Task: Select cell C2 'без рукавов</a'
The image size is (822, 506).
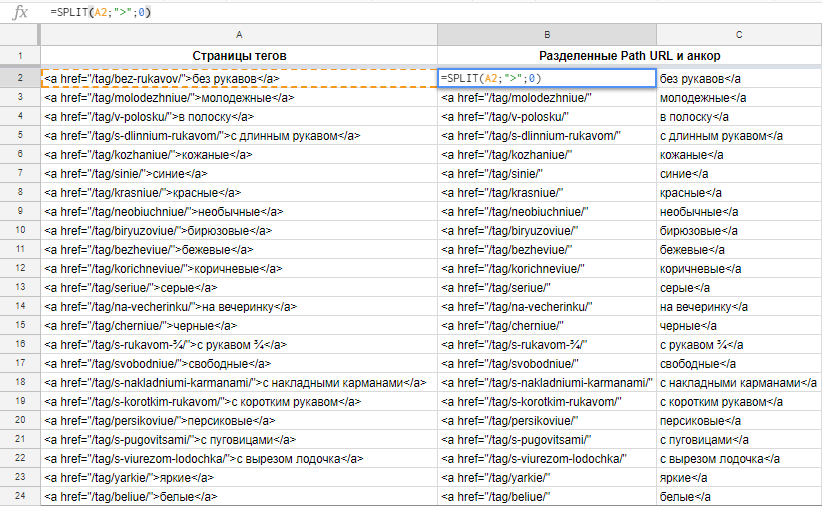Action: click(x=738, y=78)
